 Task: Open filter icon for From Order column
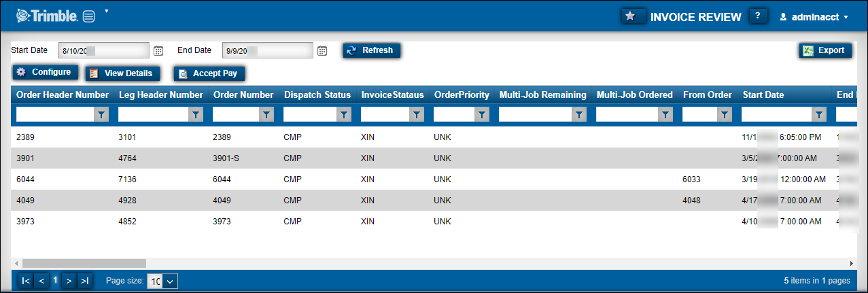pyautogui.click(x=725, y=116)
